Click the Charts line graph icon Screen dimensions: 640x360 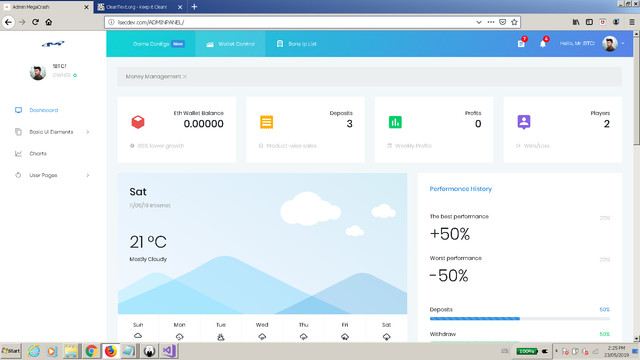18,153
